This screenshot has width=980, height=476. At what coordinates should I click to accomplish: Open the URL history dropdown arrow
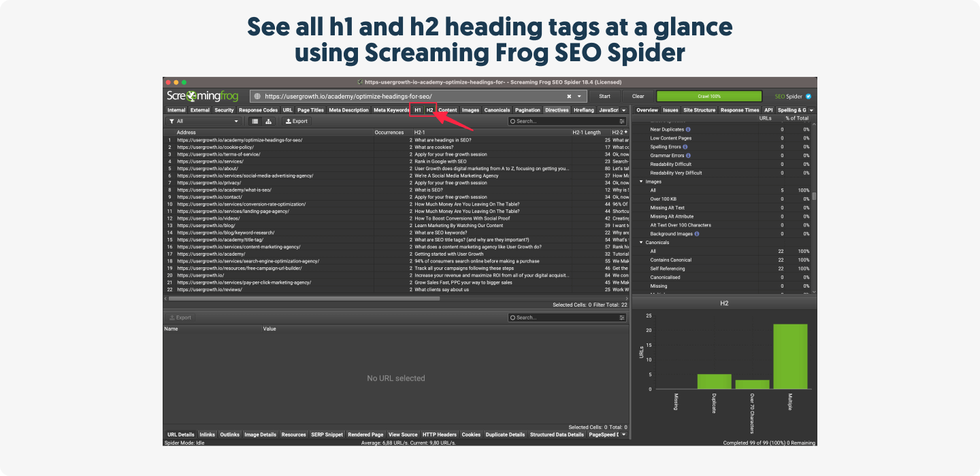579,97
